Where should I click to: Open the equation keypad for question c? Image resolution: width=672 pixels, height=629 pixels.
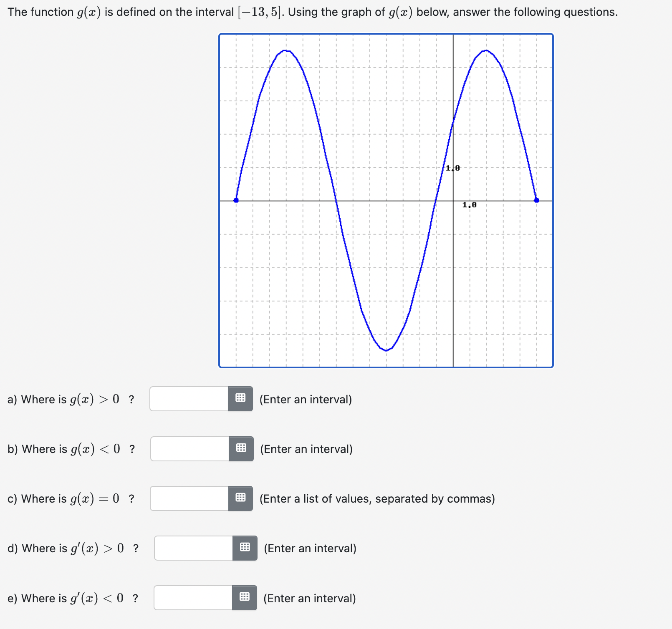click(x=240, y=498)
